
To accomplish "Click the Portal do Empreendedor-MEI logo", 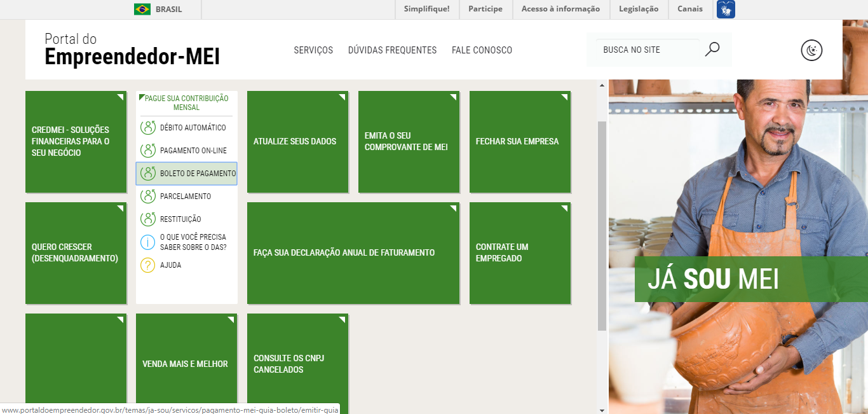I will click(132, 50).
